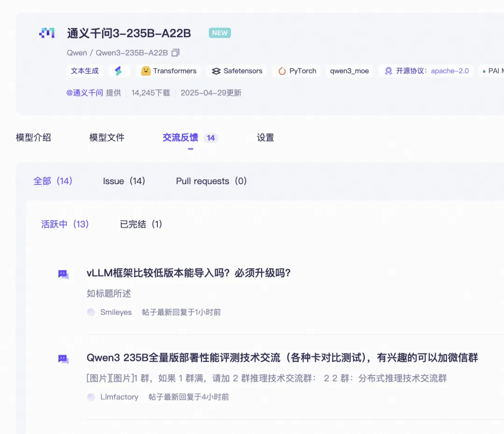Click the Transformers hugging face emoji icon
The image size is (504, 434).
pyautogui.click(x=146, y=71)
